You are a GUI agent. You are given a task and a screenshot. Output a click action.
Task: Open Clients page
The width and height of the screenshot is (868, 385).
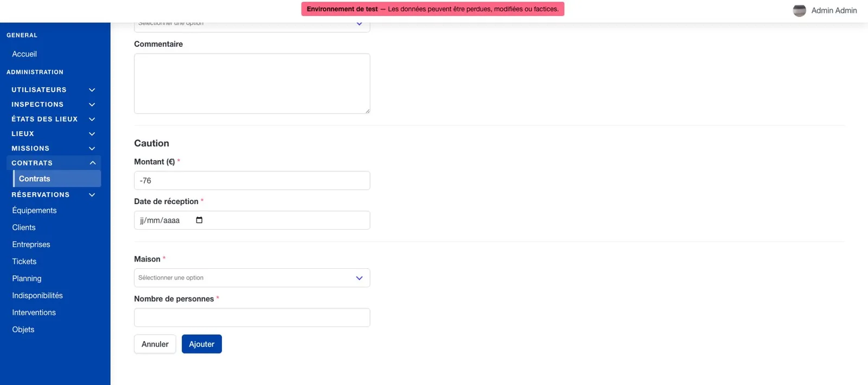coord(24,228)
